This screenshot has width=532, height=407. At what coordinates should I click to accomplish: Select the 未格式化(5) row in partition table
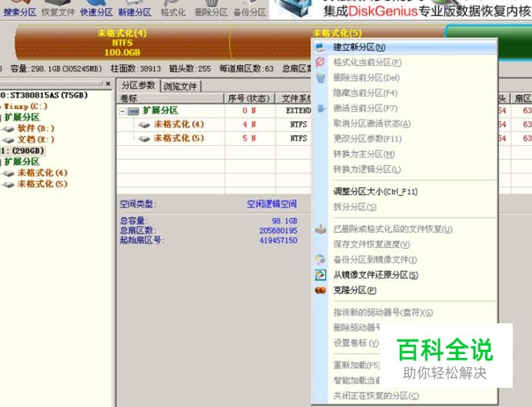pos(179,138)
